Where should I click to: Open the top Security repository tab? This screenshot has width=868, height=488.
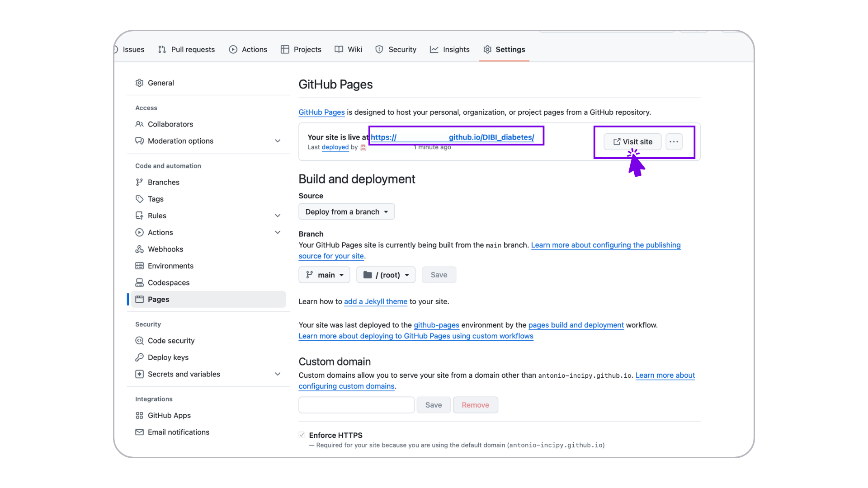[396, 49]
